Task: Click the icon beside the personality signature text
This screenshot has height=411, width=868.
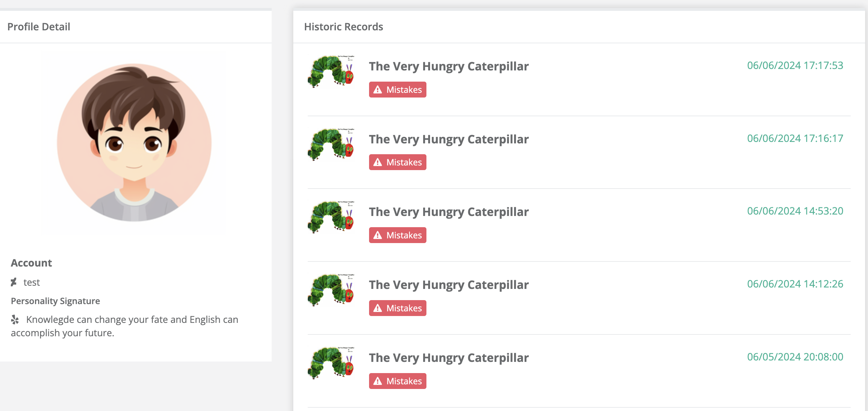Action: [x=15, y=319]
